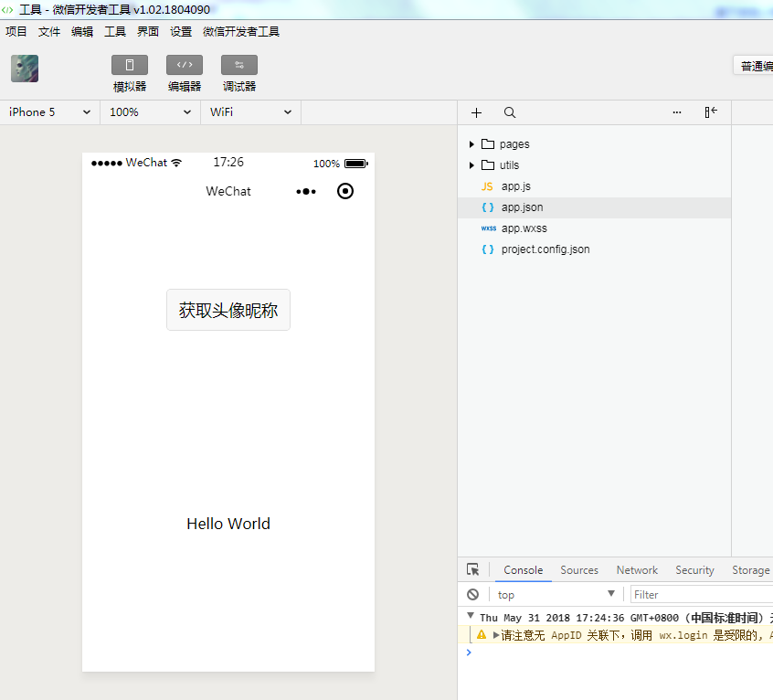Click the inspect element cursor icon
The image size is (773, 700).
(x=472, y=569)
